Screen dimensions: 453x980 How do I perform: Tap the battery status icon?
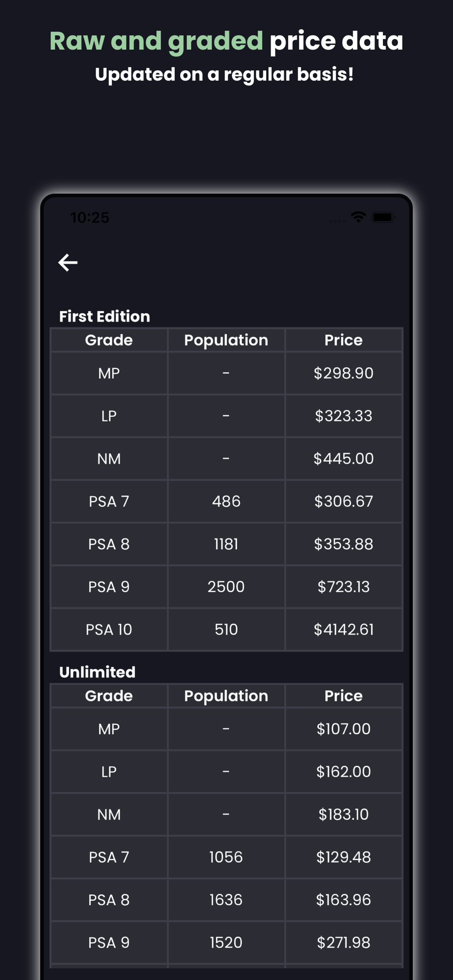pyautogui.click(x=383, y=217)
